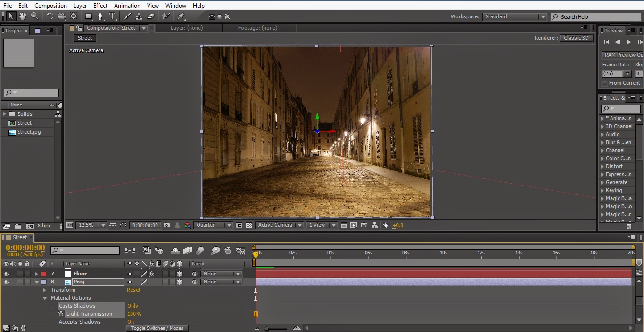Toggle transparency grid in the composition viewer
This screenshot has width=644, height=332.
(x=248, y=225)
